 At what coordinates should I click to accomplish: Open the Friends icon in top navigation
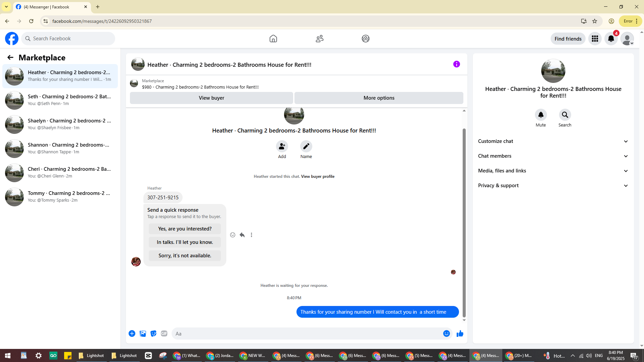pyautogui.click(x=320, y=39)
